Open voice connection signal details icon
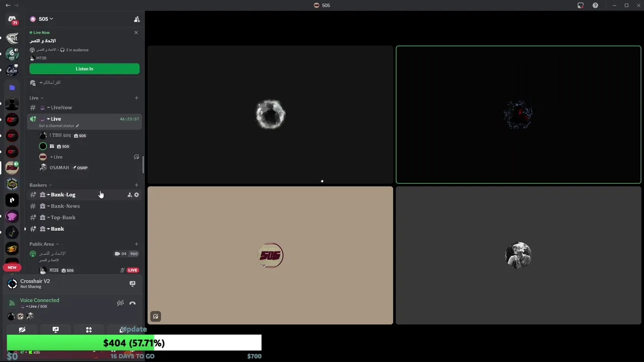Image resolution: width=644 pixels, height=362 pixels. pyautogui.click(x=12, y=303)
